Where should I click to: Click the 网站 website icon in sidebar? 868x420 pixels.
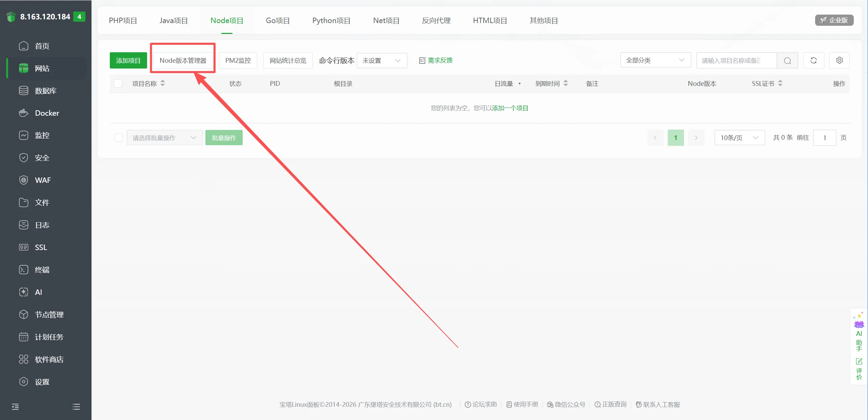coord(23,68)
